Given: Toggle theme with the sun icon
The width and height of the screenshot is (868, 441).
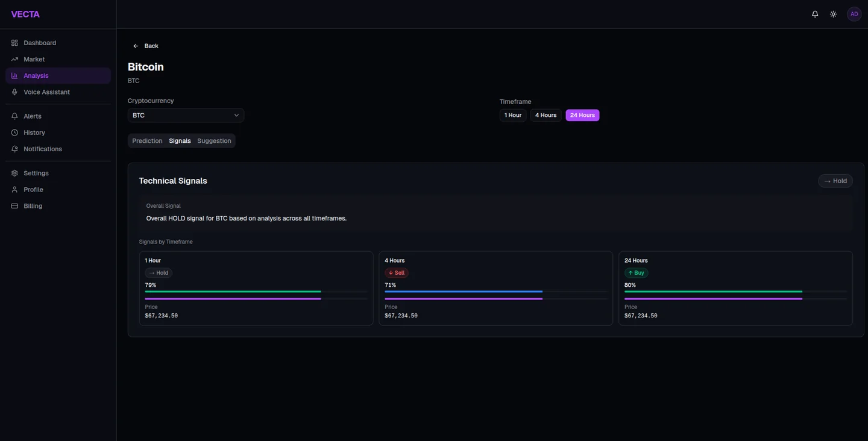Looking at the screenshot, I should coord(833,14).
